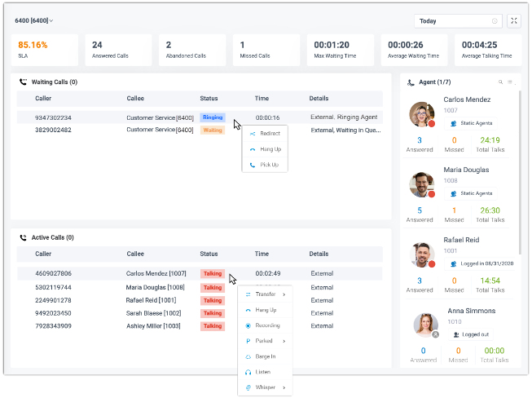
Task: Click the Agent panel vertical scrollbar
Action: [x=520, y=163]
